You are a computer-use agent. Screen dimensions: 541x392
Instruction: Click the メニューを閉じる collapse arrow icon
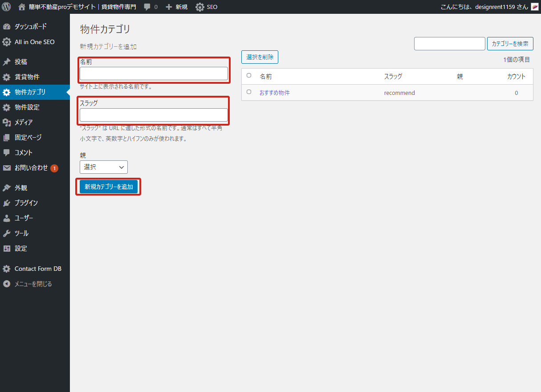click(7, 284)
